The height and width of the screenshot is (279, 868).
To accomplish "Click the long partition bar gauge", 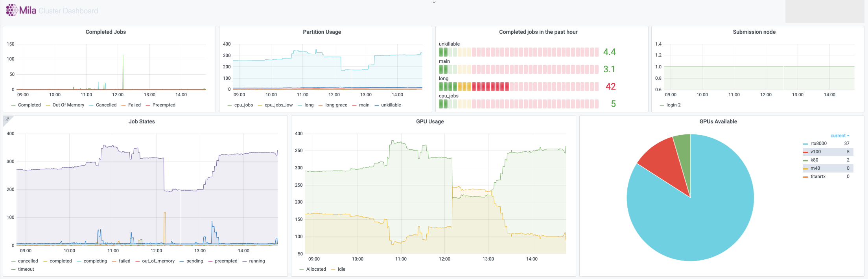I will click(518, 86).
